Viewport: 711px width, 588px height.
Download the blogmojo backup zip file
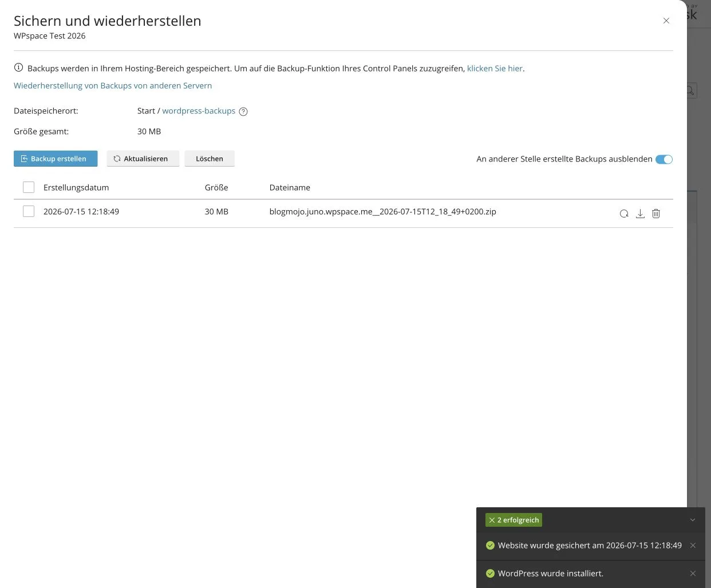tap(640, 214)
